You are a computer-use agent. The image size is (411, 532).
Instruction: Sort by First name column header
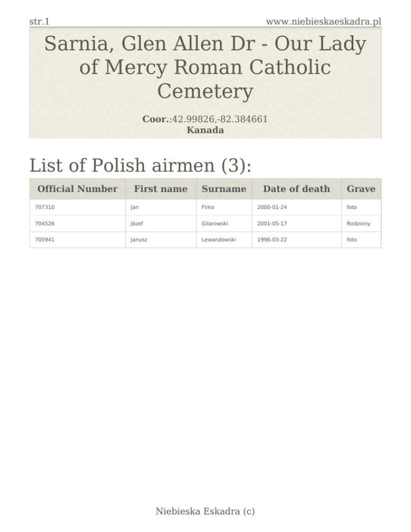[161, 189]
